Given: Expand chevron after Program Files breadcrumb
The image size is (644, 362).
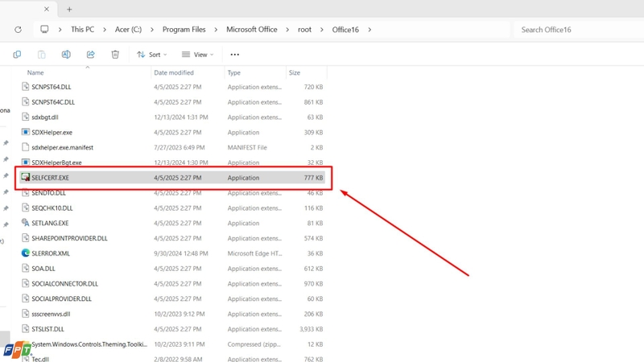Looking at the screenshot, I should point(216,30).
